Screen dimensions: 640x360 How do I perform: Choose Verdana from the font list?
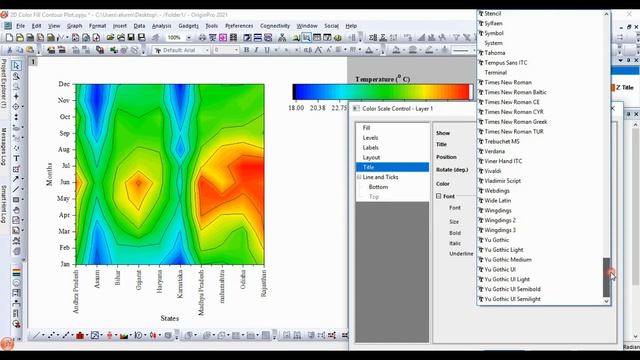point(495,151)
